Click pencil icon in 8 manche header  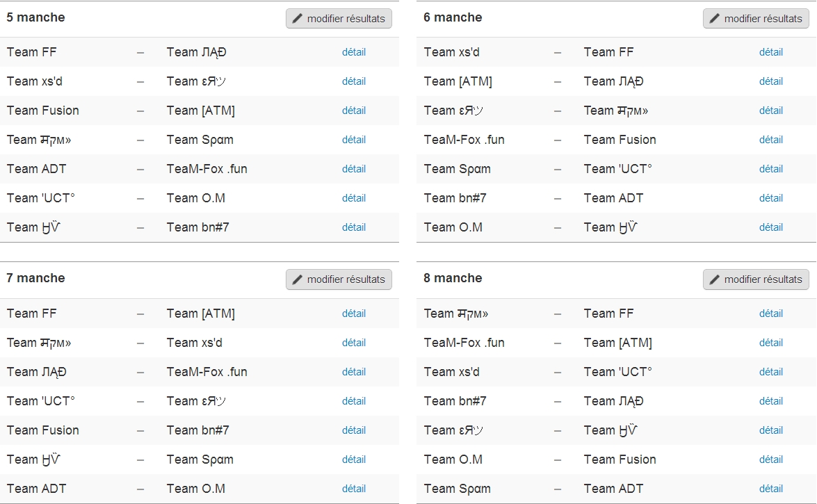(x=714, y=279)
